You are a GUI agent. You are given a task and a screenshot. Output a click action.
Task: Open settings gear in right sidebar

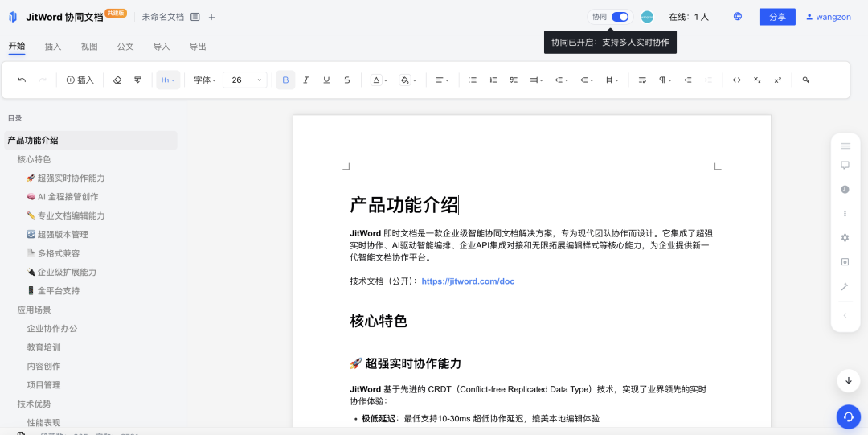(845, 238)
